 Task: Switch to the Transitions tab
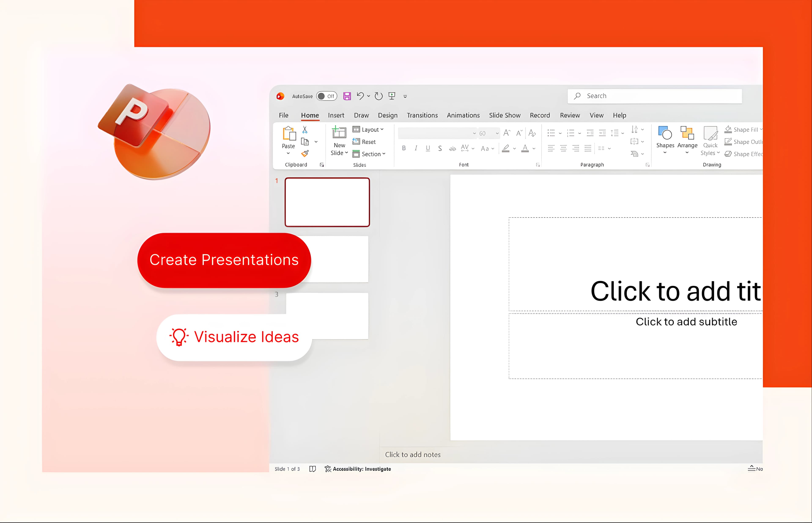(x=422, y=115)
